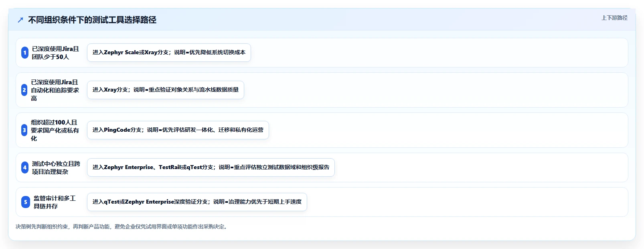Screen dimensions: 644x249
Task: Click the arrow icon beside the panel title
Action: [20, 20]
